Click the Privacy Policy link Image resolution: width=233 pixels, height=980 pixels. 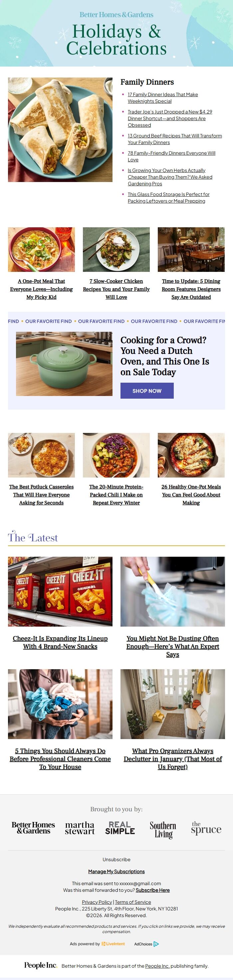tap(97, 902)
